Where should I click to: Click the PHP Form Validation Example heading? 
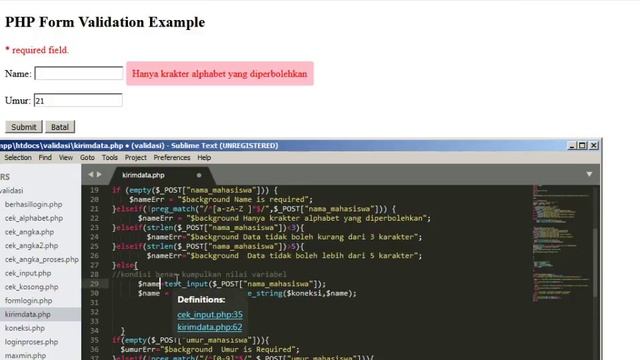pyautogui.click(x=105, y=22)
